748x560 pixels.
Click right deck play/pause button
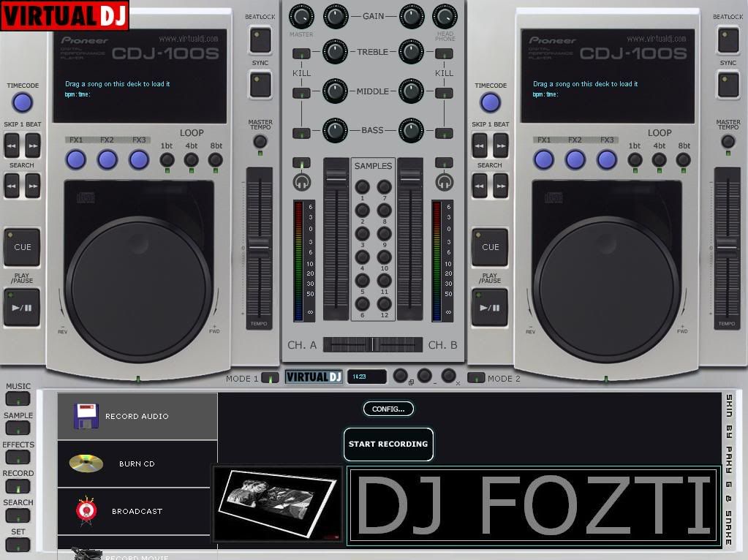490,308
